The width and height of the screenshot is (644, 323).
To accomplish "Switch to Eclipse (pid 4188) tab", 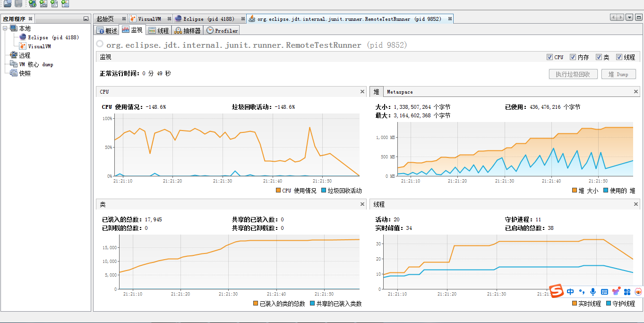I will [x=208, y=19].
